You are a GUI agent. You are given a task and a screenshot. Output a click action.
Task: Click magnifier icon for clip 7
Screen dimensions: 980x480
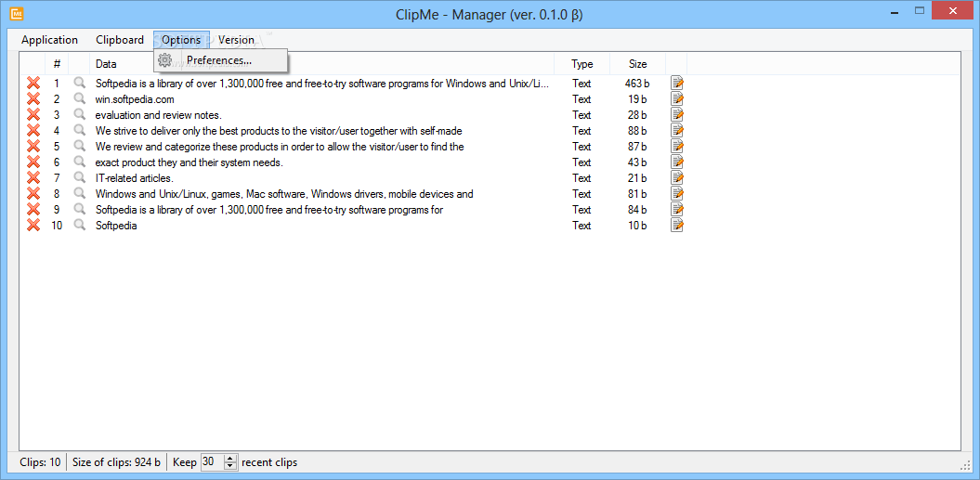pos(80,178)
